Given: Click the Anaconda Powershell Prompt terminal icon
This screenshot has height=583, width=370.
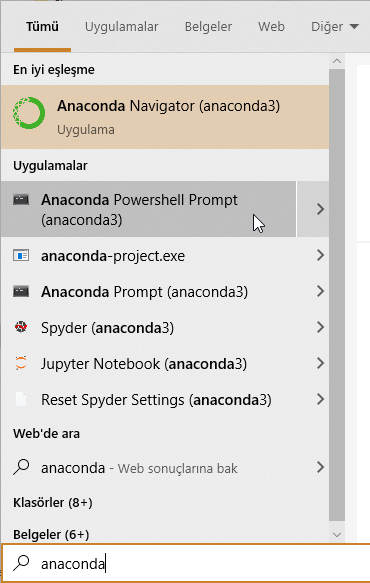Looking at the screenshot, I should point(21,200).
